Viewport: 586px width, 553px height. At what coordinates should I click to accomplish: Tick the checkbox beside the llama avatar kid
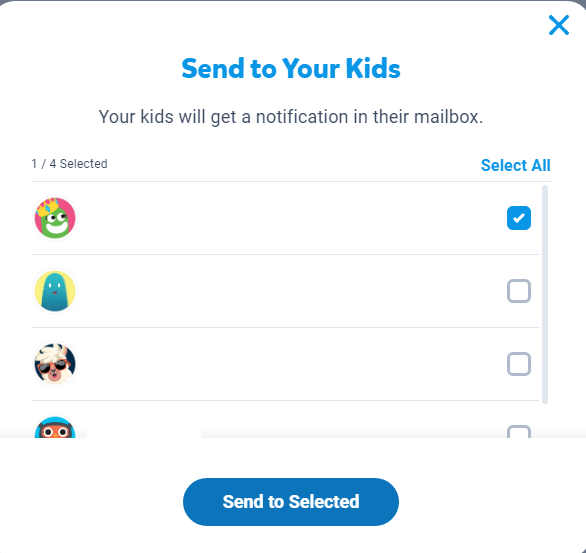coord(519,364)
